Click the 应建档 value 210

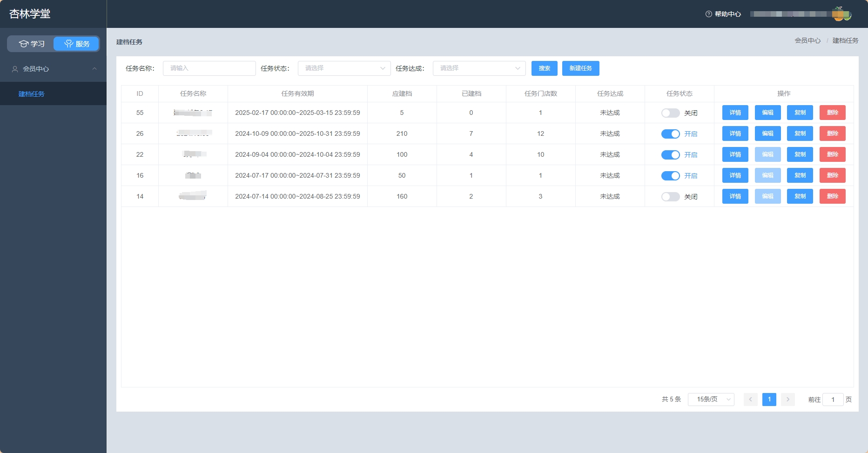pyautogui.click(x=402, y=133)
